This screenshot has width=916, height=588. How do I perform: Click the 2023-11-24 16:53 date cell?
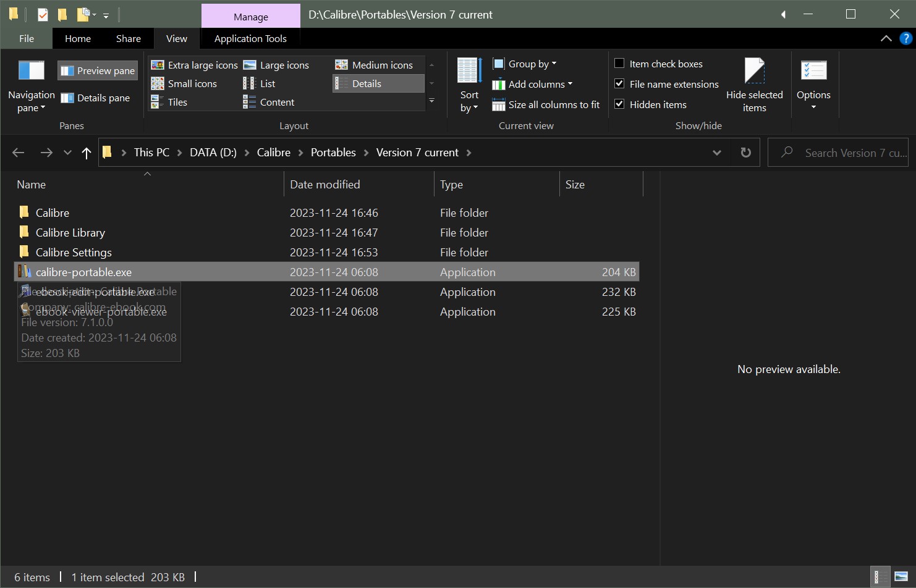[x=334, y=252]
